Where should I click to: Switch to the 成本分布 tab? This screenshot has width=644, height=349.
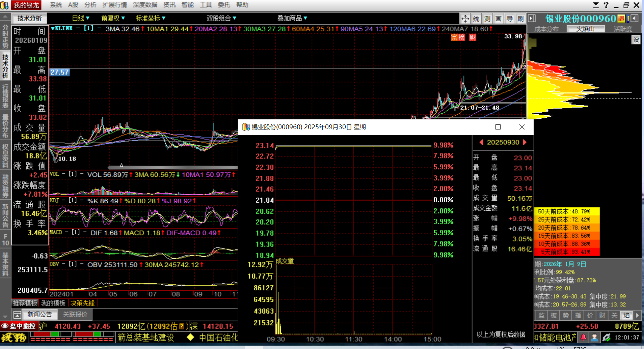(546, 29)
